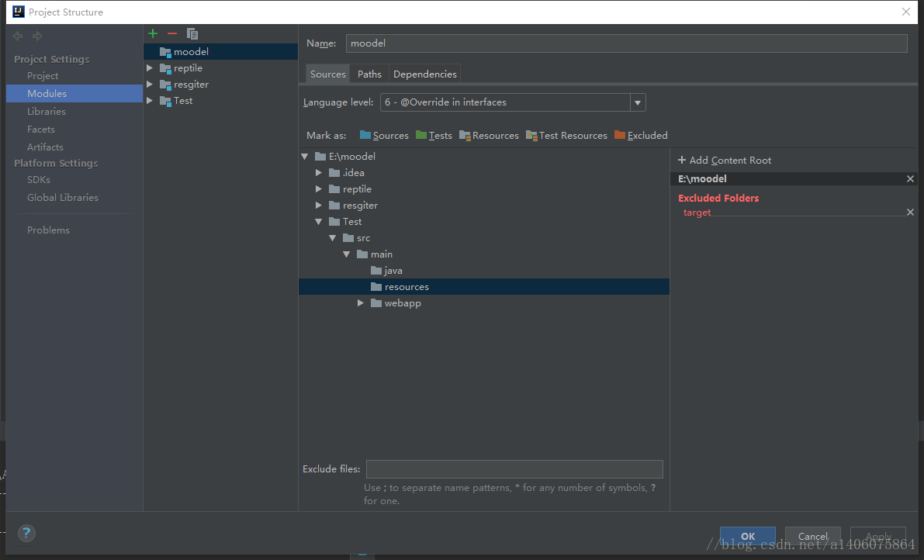
Task: Collapse main folder
Action: tap(347, 254)
